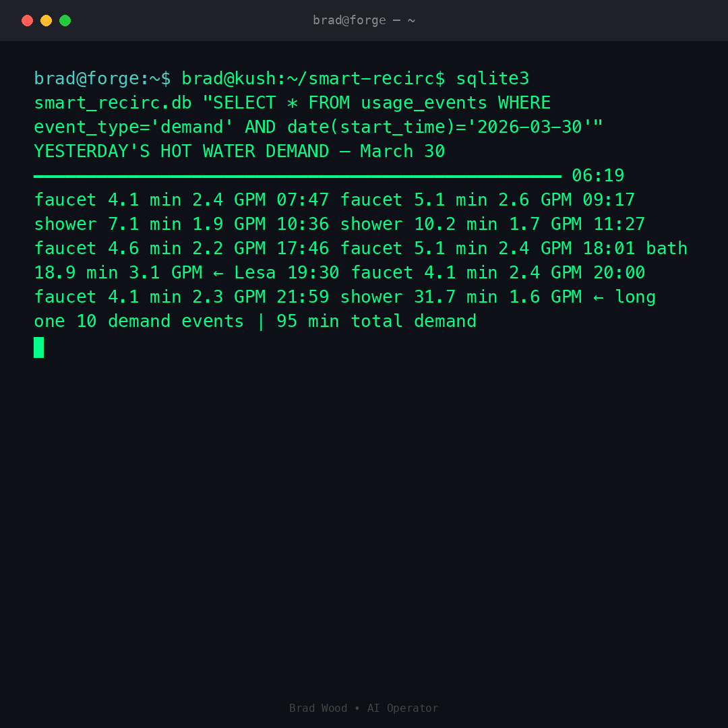Click the horizontal green separator line
Viewport: 728px width, 728px height.
(x=297, y=176)
